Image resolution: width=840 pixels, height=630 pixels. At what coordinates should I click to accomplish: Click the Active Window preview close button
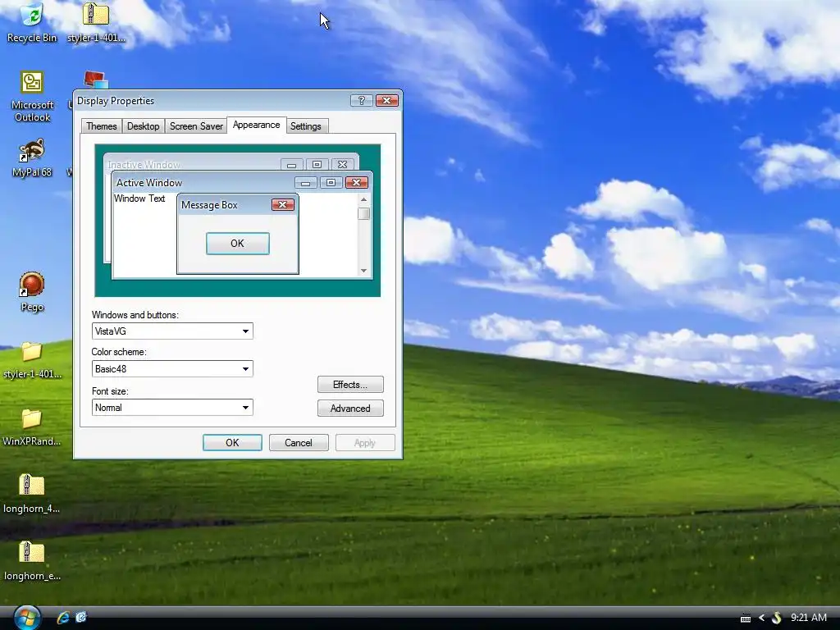pyautogui.click(x=356, y=183)
